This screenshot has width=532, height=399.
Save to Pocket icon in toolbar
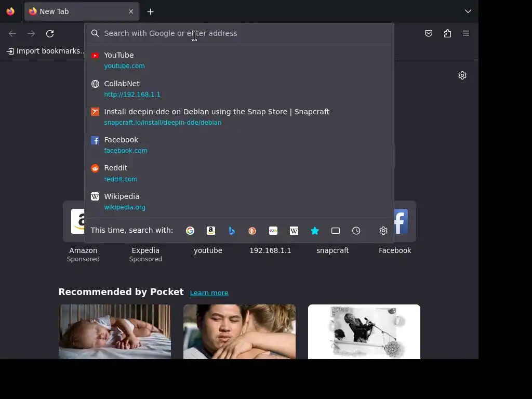pyautogui.click(x=429, y=33)
